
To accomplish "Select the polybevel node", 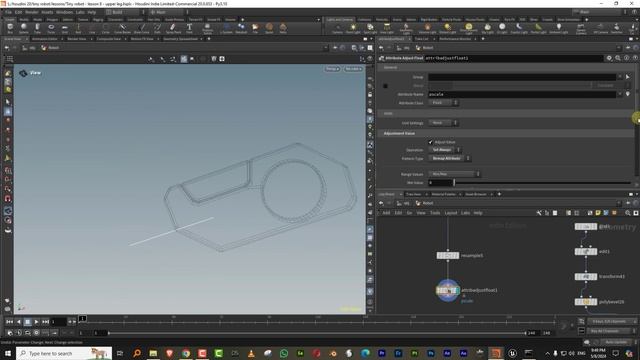I will point(586,302).
